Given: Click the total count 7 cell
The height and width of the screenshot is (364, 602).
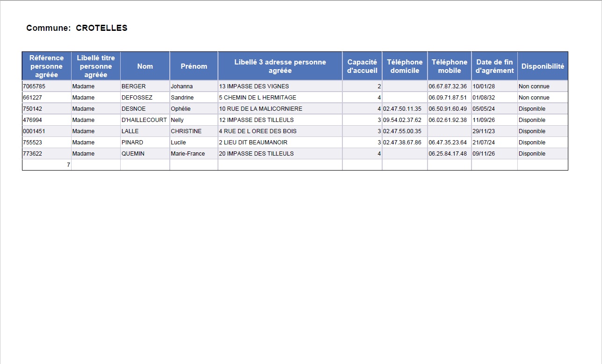Looking at the screenshot, I should pos(47,165).
